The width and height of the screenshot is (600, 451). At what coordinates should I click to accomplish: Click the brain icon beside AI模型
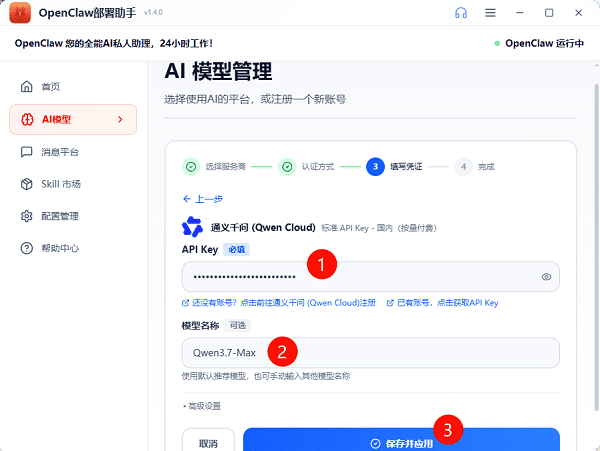click(27, 119)
